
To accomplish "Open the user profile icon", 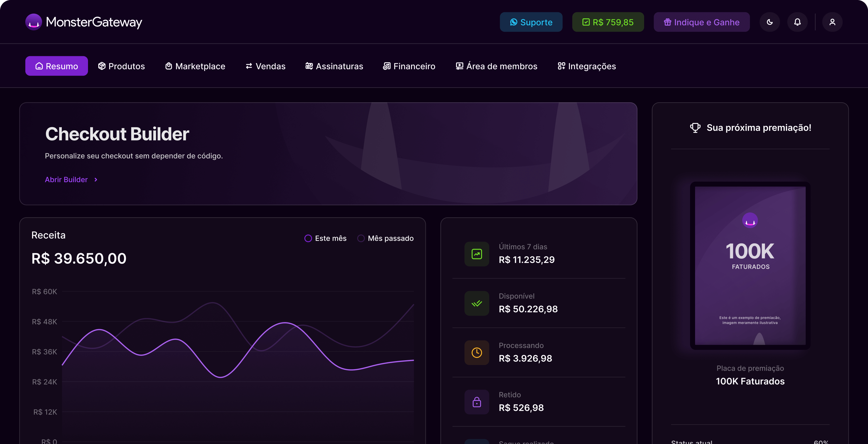I will coord(832,22).
